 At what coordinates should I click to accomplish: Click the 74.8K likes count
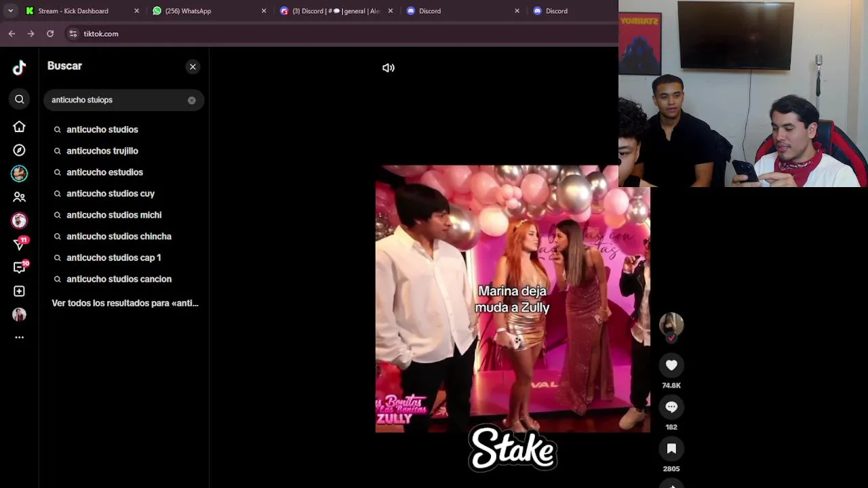[671, 385]
